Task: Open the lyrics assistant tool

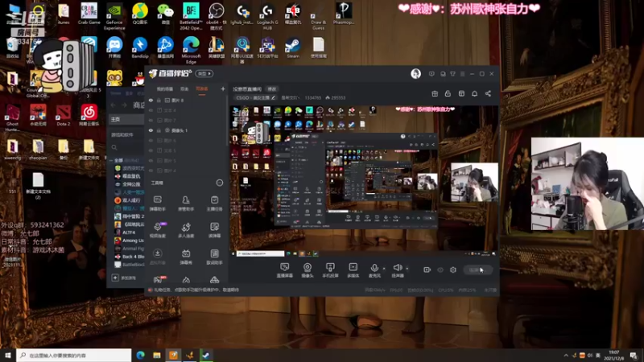Action: coord(214,257)
